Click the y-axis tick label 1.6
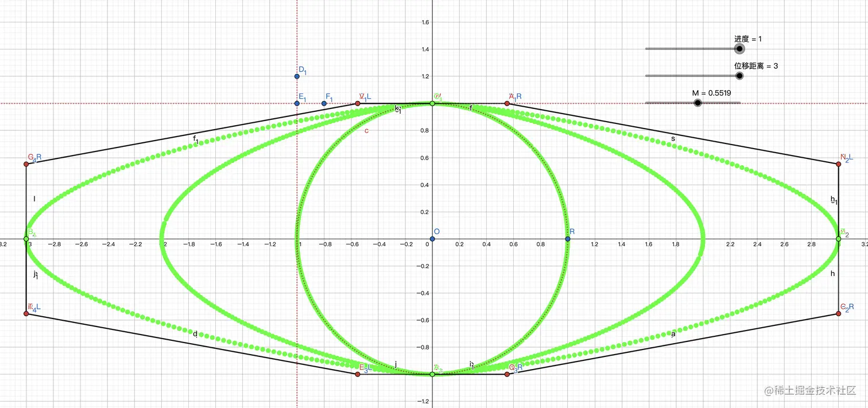Image resolution: width=868 pixels, height=408 pixels. coord(426,22)
